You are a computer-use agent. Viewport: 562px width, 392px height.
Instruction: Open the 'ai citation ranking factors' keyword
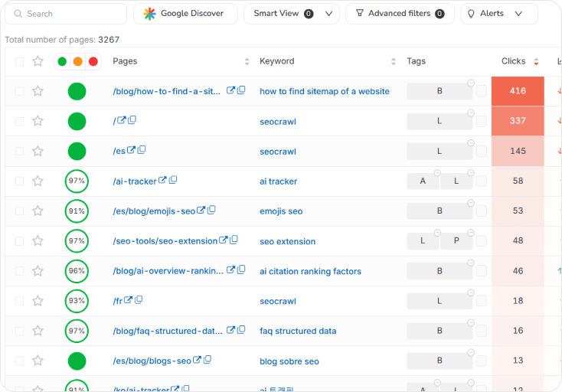(310, 271)
